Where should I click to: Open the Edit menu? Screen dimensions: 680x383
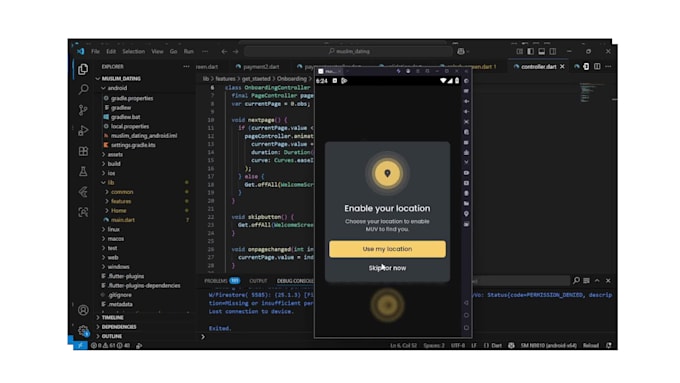pos(111,51)
